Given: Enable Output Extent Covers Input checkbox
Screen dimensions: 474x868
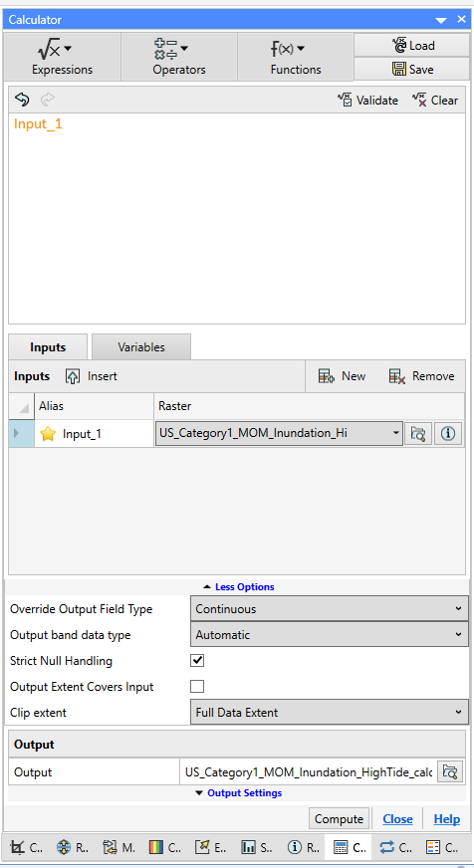Looking at the screenshot, I should click(x=197, y=687).
